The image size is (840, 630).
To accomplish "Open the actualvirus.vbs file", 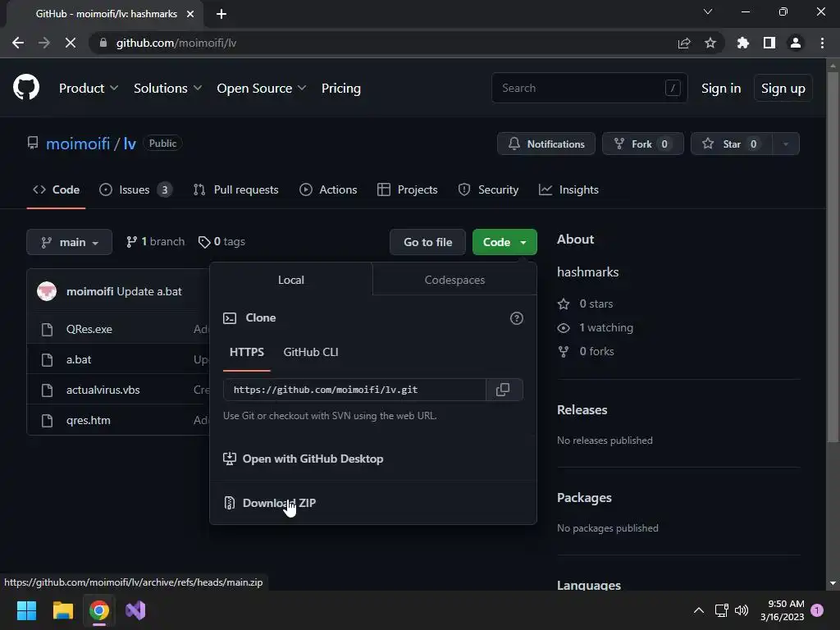I will [x=103, y=390].
